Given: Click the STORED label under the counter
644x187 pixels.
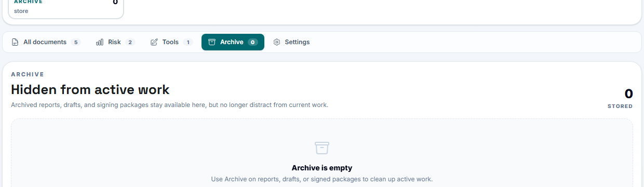Looking at the screenshot, I should (620, 106).
